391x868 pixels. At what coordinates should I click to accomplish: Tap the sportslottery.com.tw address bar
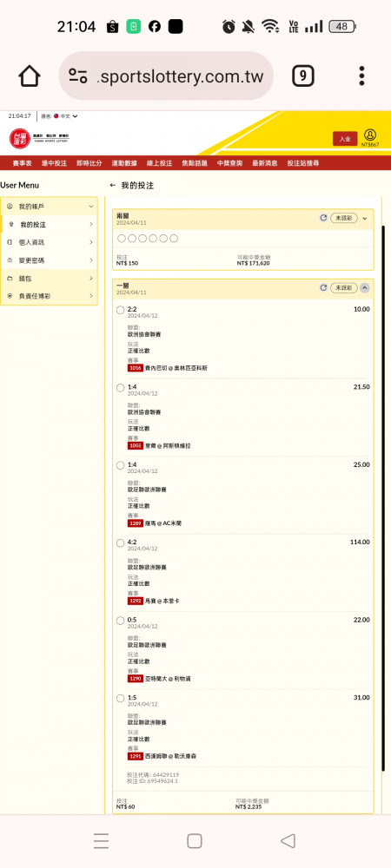[x=166, y=76]
